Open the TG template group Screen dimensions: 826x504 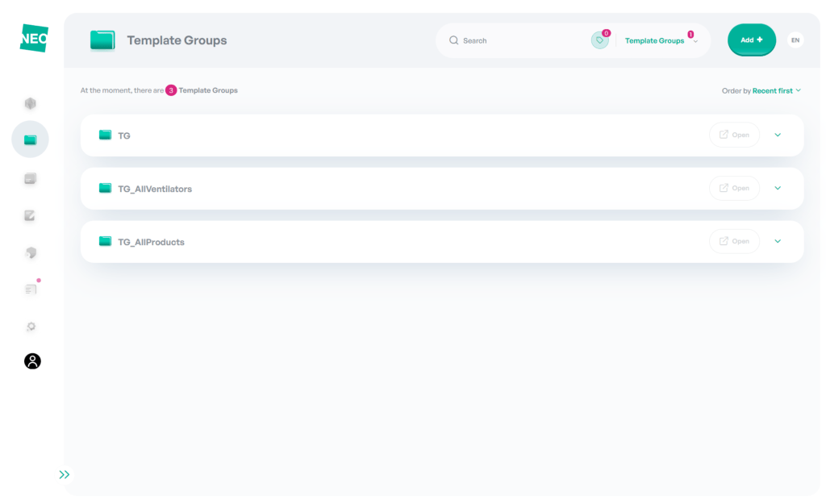(x=734, y=135)
